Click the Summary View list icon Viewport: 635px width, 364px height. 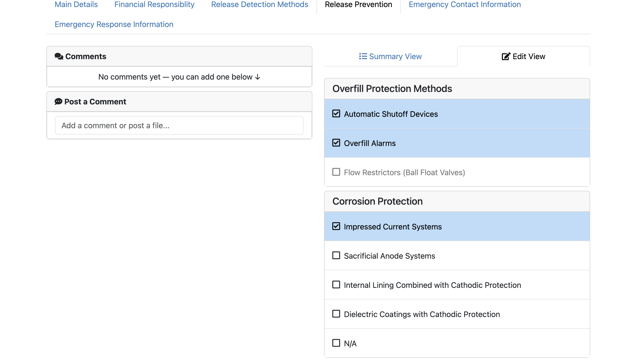363,56
